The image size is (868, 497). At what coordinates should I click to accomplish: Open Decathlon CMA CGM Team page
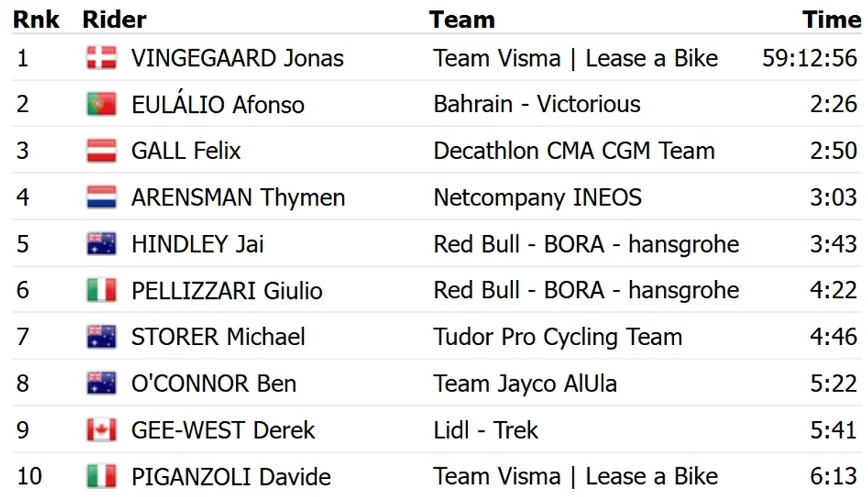(x=574, y=150)
